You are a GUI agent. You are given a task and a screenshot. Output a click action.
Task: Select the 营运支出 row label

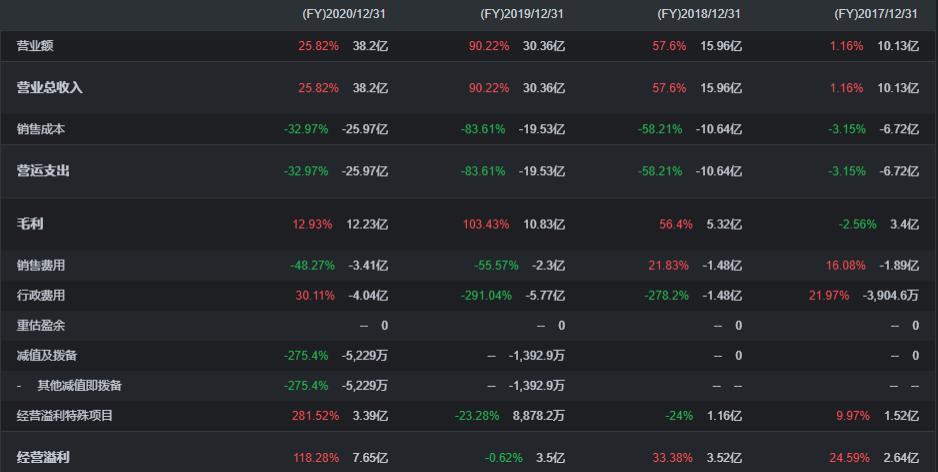coord(43,171)
